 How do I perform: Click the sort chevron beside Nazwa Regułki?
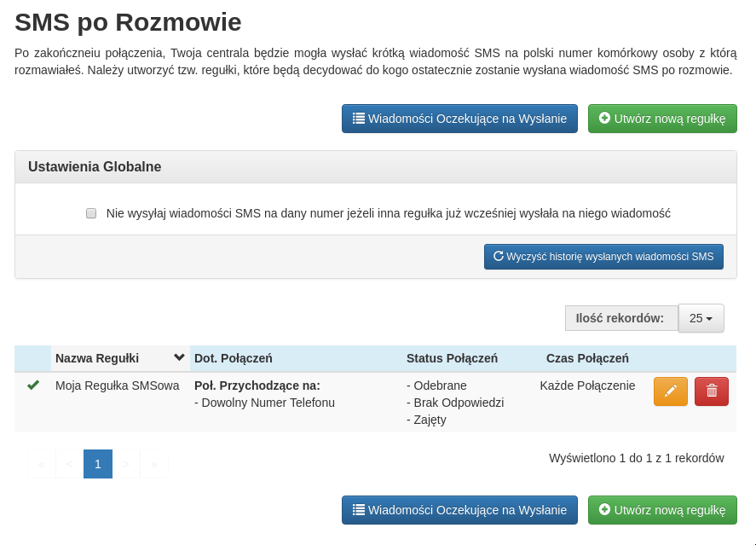179,358
